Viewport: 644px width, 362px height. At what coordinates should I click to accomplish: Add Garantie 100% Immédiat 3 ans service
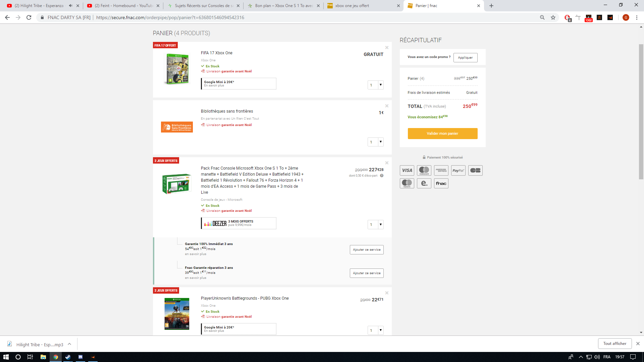pyautogui.click(x=367, y=250)
